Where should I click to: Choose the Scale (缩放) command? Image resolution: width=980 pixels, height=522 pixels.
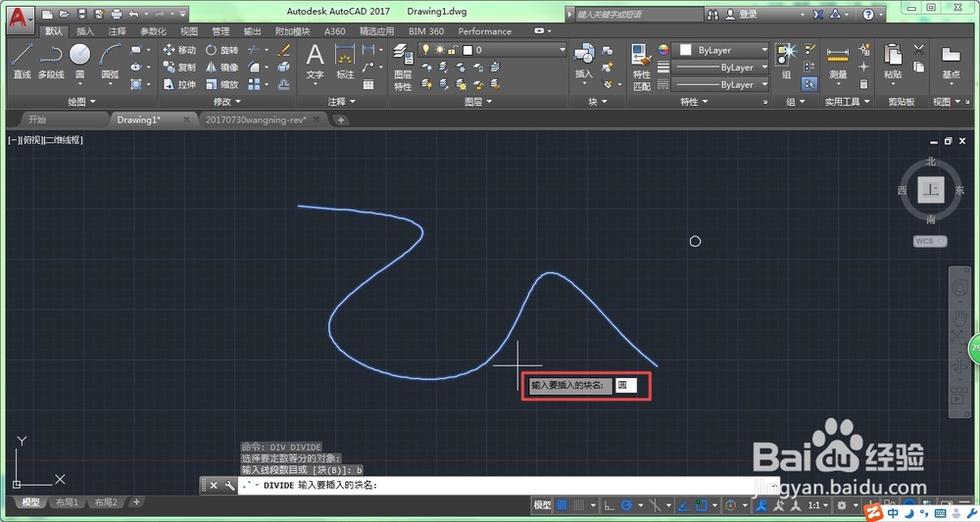point(222,84)
